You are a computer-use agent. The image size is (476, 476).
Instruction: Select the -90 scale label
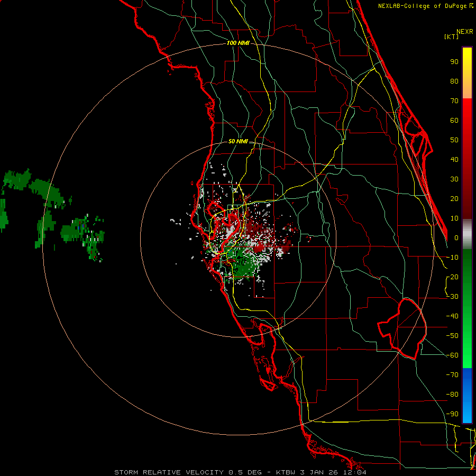[x=452, y=414]
